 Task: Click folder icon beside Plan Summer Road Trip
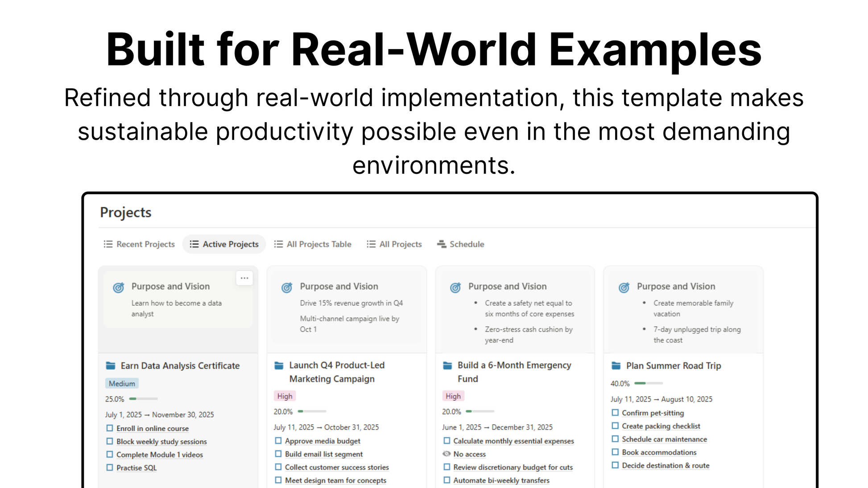point(616,366)
